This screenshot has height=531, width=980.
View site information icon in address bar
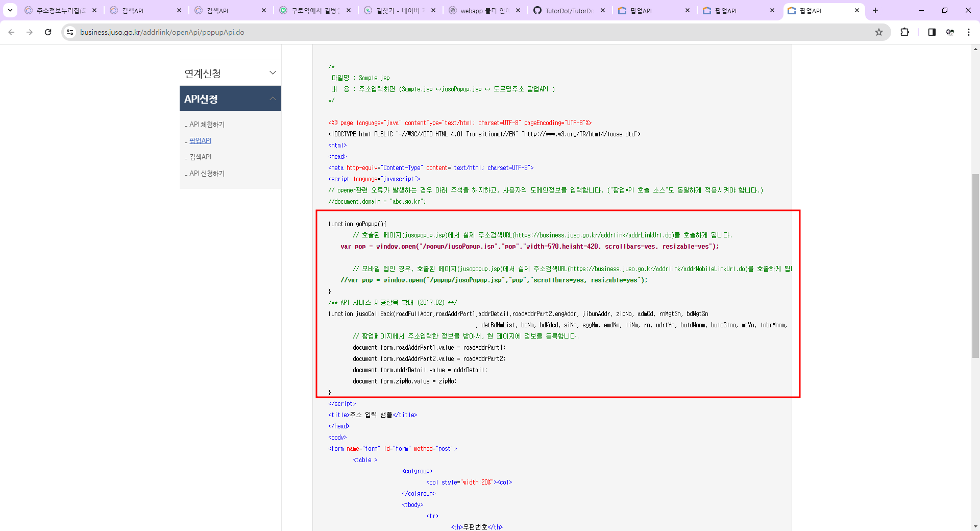[70, 32]
